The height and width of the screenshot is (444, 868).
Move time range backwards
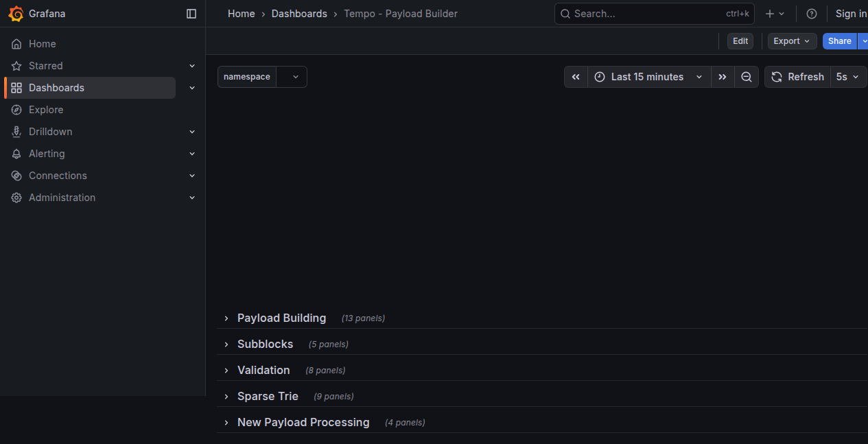pos(576,77)
